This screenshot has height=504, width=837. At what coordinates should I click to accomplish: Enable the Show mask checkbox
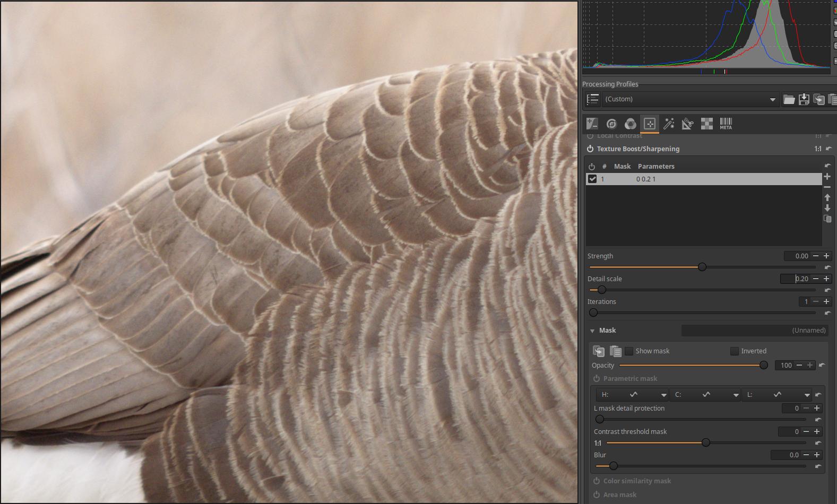click(x=629, y=351)
